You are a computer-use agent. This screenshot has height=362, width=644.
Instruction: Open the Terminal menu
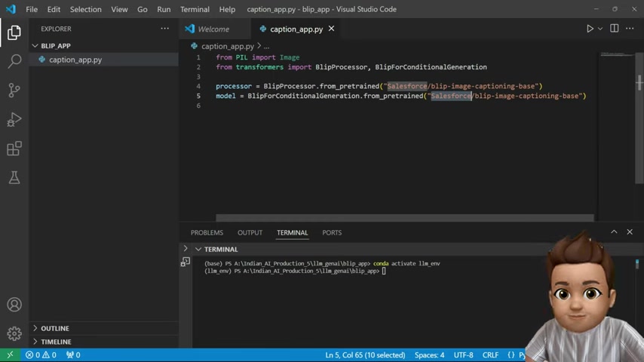point(195,9)
